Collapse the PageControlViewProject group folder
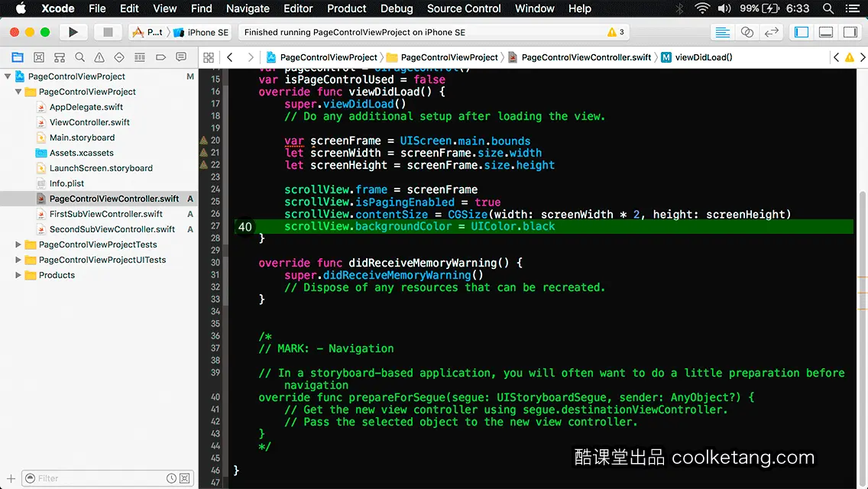The height and width of the screenshot is (489, 868). click(x=18, y=92)
